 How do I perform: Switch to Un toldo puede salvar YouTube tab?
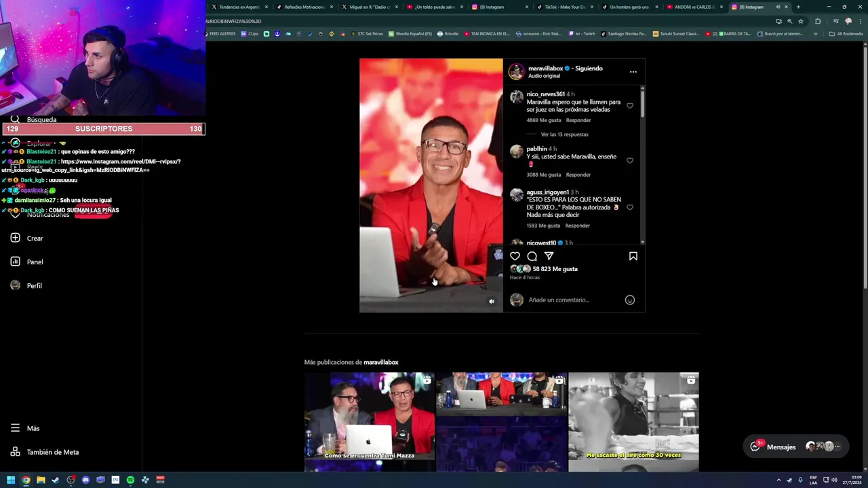(434, 7)
